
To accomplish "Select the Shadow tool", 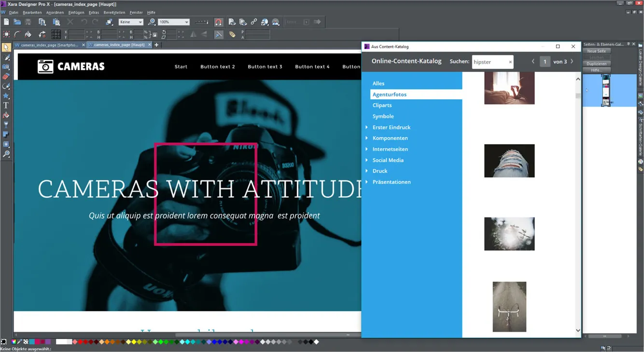I will click(6, 134).
